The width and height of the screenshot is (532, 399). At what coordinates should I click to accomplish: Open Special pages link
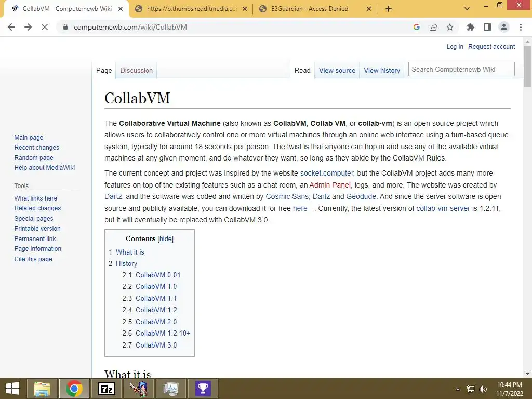(34, 219)
